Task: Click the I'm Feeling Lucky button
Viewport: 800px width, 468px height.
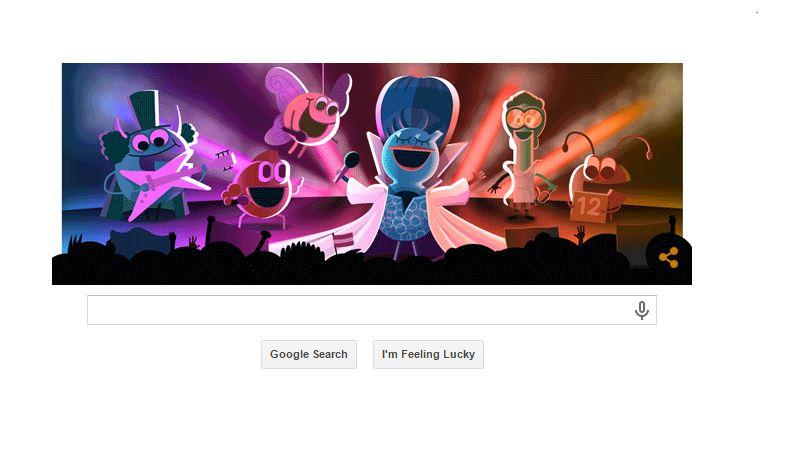Action: click(428, 354)
